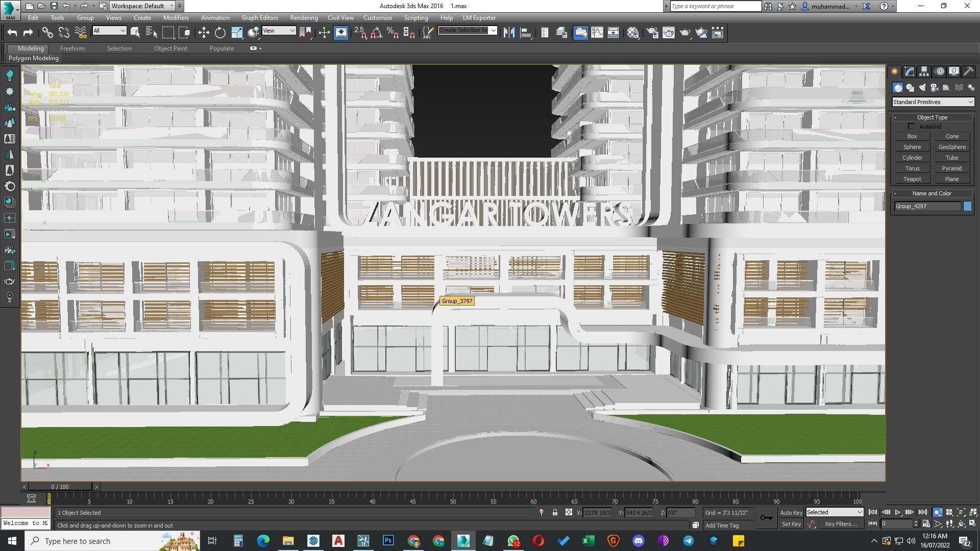
Task: Open the Utilities panel hammer tab
Action: pyautogui.click(x=968, y=71)
